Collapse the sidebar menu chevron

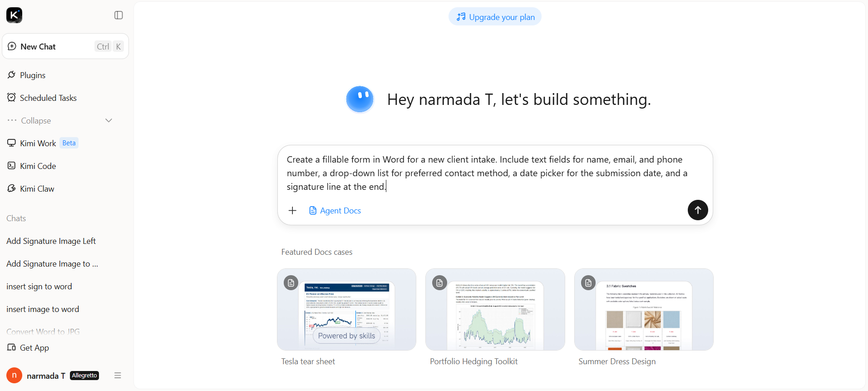click(x=108, y=120)
